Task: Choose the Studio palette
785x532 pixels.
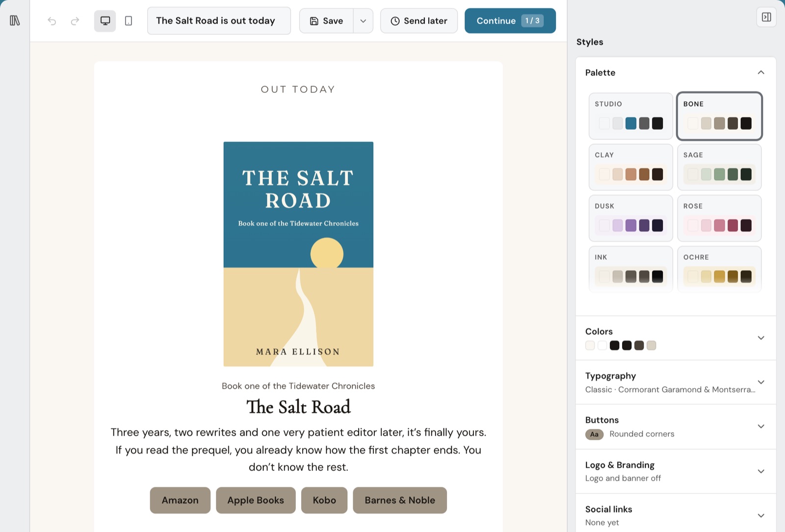Action: (x=631, y=116)
